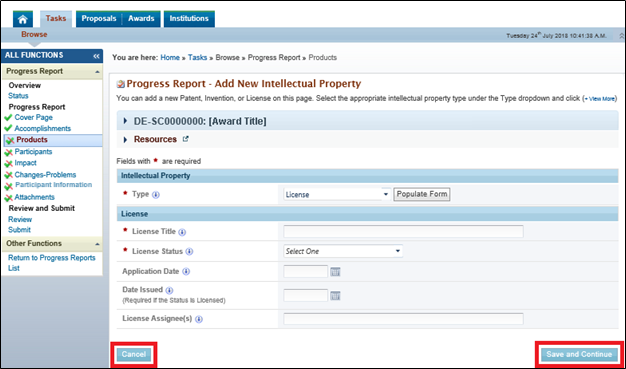Click Save and Continue
This screenshot has width=626, height=369.
(x=579, y=354)
